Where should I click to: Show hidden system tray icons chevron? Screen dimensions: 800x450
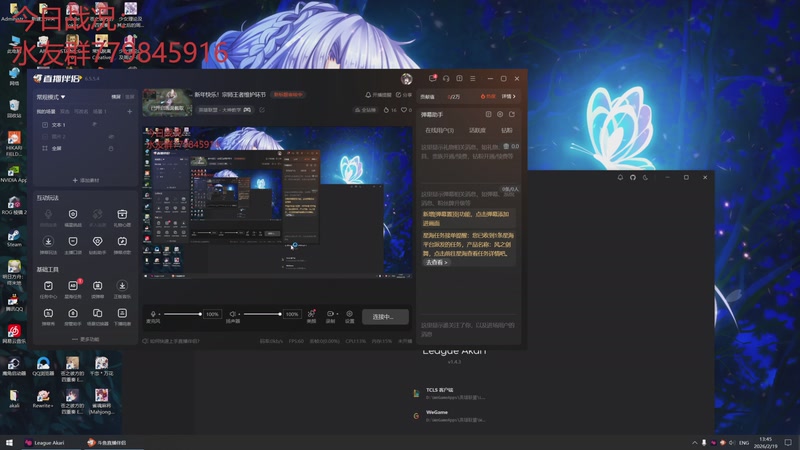694,442
